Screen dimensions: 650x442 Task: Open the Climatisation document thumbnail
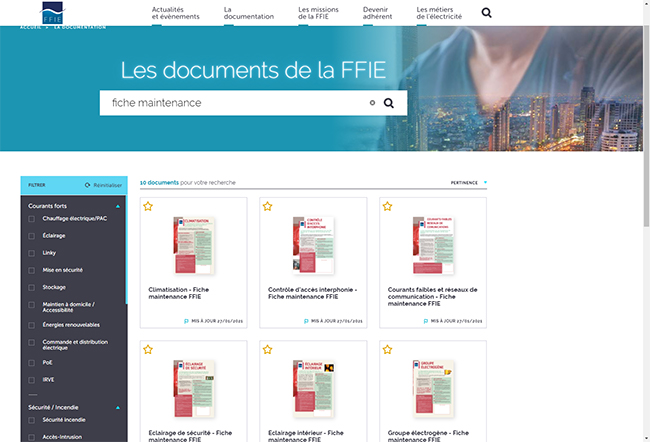193,245
